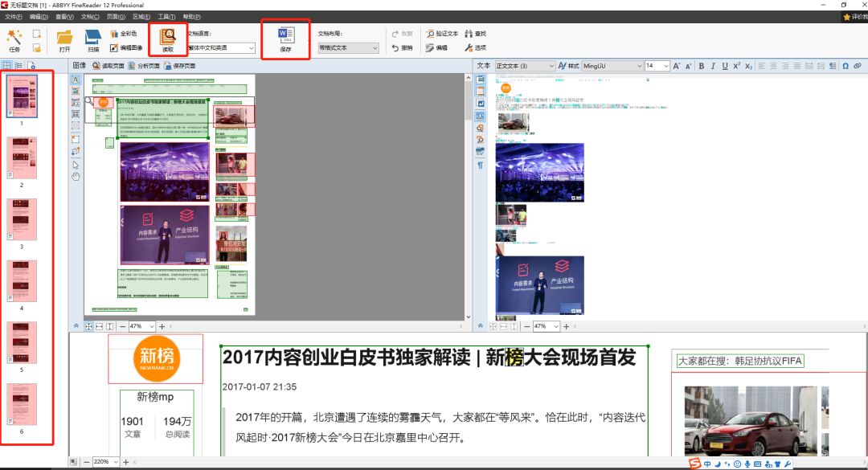Open the 页面(G) menu
This screenshot has height=470, width=868.
[x=116, y=17]
